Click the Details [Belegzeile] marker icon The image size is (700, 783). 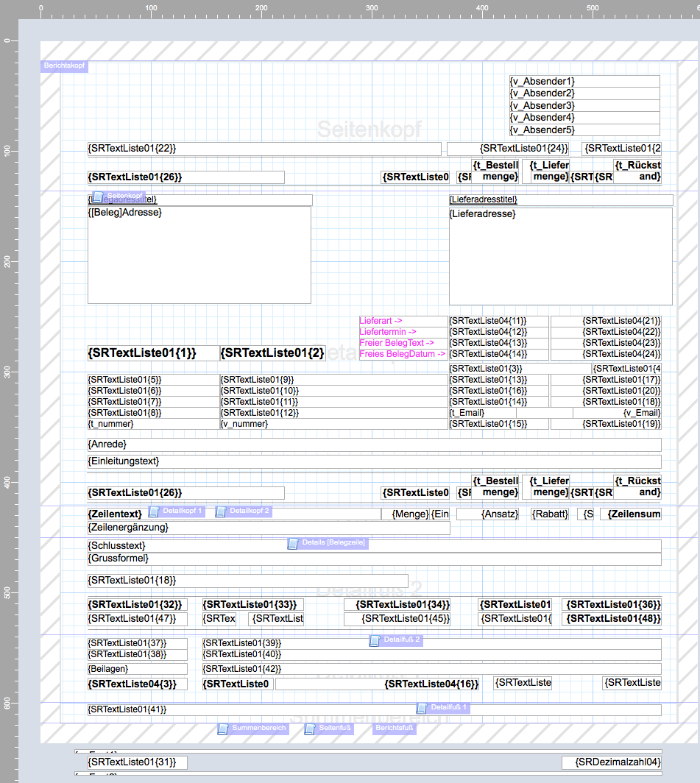point(293,544)
